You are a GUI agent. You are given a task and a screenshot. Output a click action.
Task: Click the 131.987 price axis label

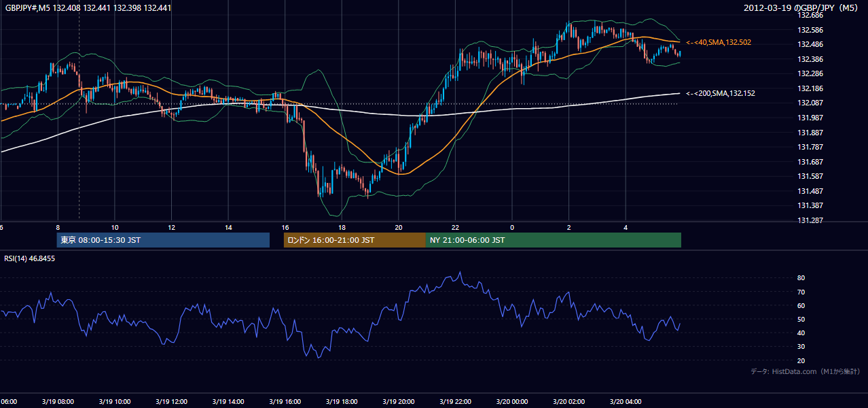(x=810, y=118)
